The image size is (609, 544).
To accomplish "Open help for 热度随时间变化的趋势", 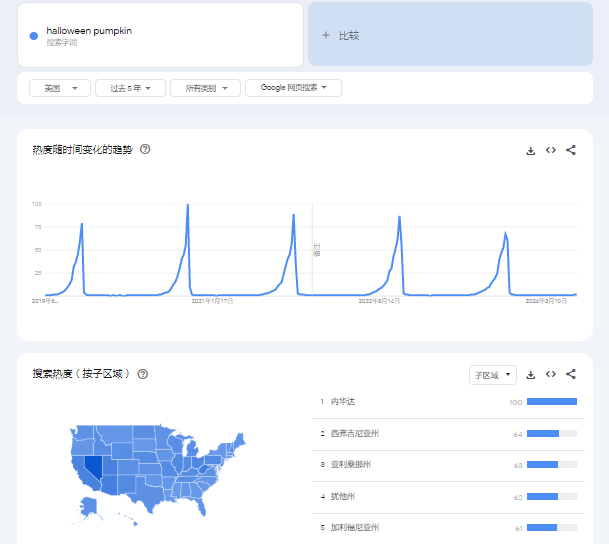I will click(x=145, y=149).
